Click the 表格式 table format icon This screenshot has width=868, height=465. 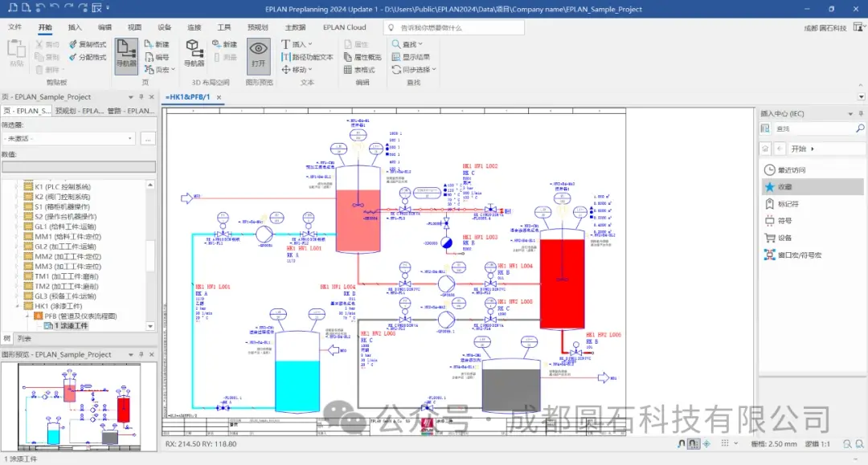coord(348,70)
